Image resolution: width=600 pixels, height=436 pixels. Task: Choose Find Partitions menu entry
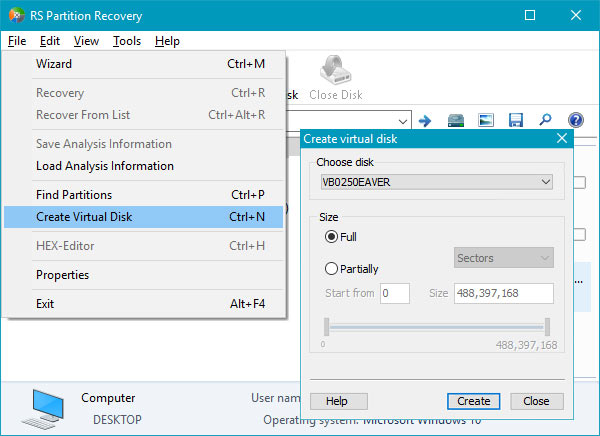(x=143, y=194)
